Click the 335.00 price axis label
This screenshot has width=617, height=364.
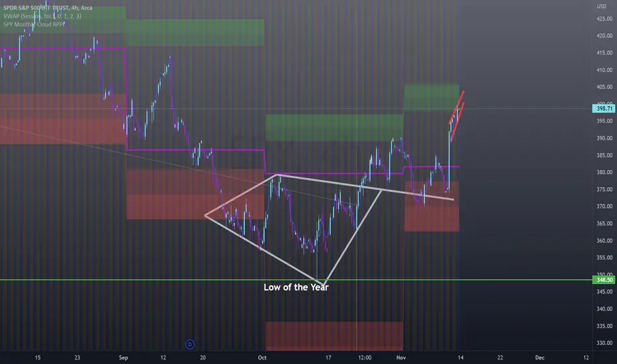coord(604,326)
